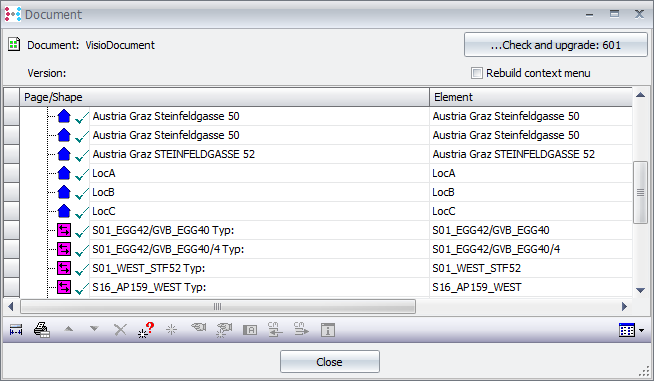654x381 pixels.
Task: Click magenta icon of S01_EGG42/GVB_EGG40/4 Typ: row
Action: point(64,249)
